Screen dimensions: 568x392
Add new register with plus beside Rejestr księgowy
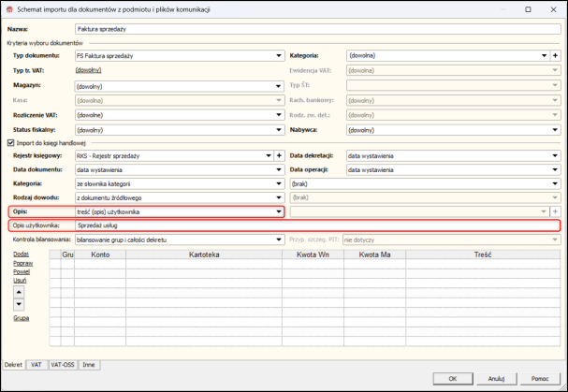coord(279,156)
